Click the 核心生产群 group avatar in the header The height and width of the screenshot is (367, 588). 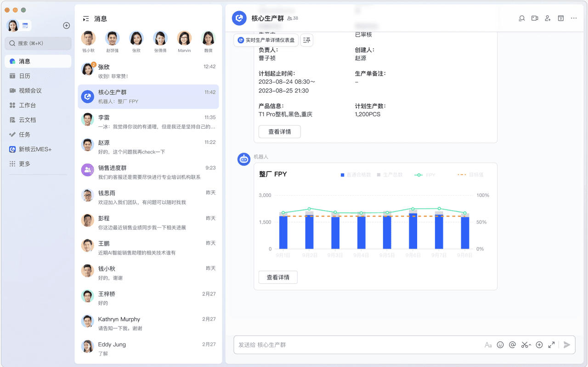coord(239,18)
